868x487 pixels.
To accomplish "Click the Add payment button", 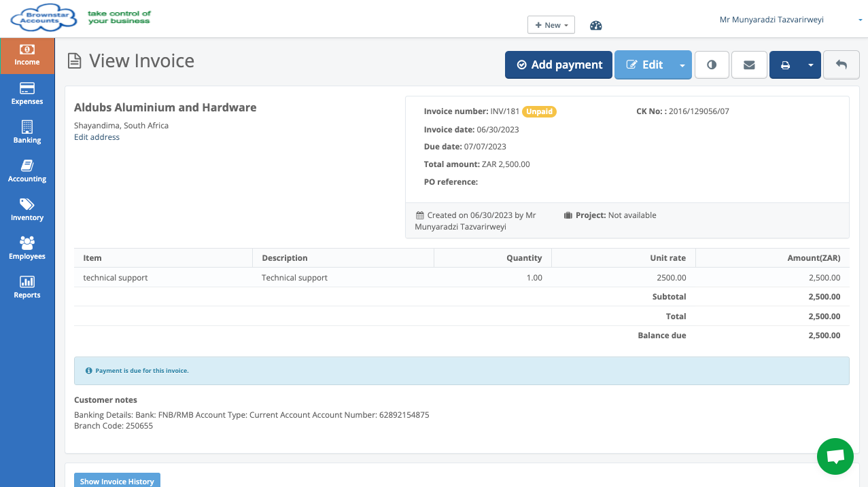I will [x=559, y=65].
